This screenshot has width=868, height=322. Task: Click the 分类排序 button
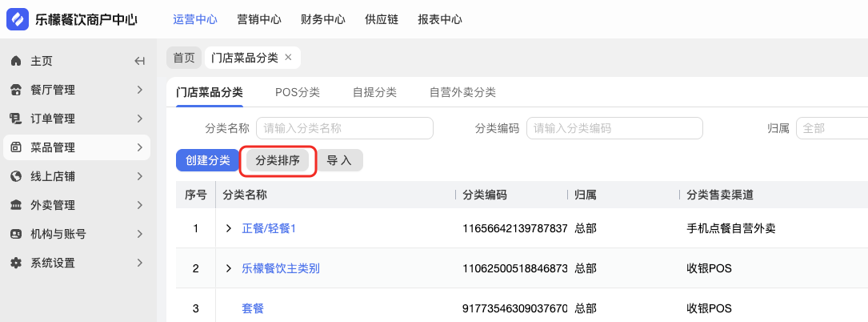(x=278, y=160)
